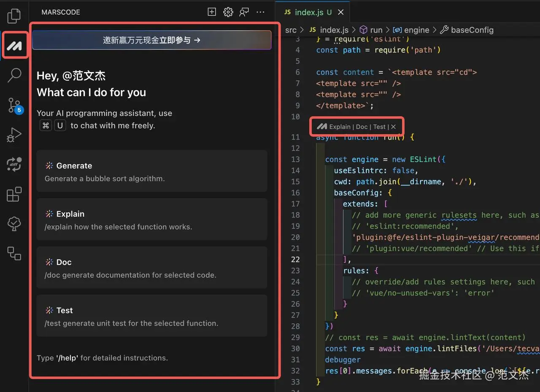540x392 pixels.
Task: Select the Test suggestion card
Action: pyautogui.click(x=152, y=315)
